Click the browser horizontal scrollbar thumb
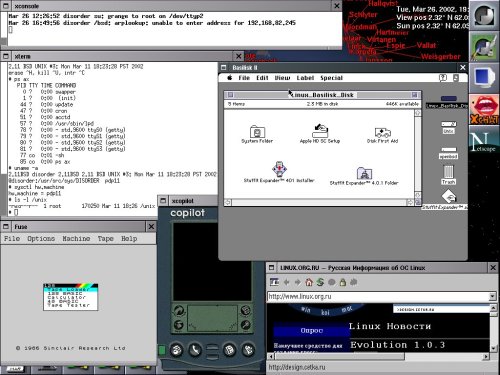Viewport: 500px width, 375px height. (x=340, y=356)
